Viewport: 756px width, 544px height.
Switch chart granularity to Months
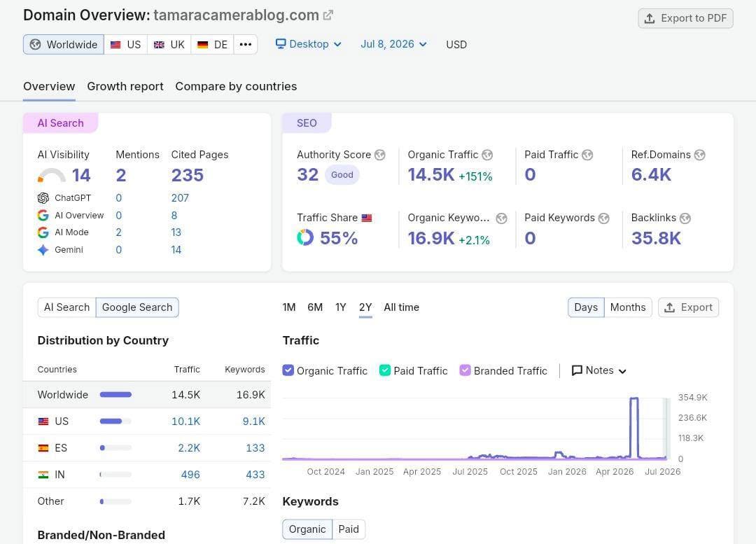point(628,307)
